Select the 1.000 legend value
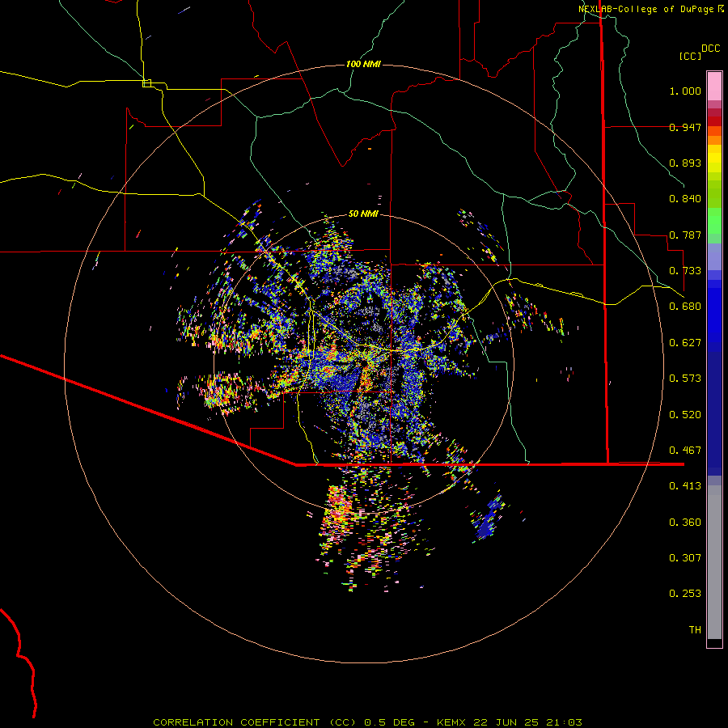Image resolution: width=728 pixels, height=728 pixels. [x=685, y=91]
